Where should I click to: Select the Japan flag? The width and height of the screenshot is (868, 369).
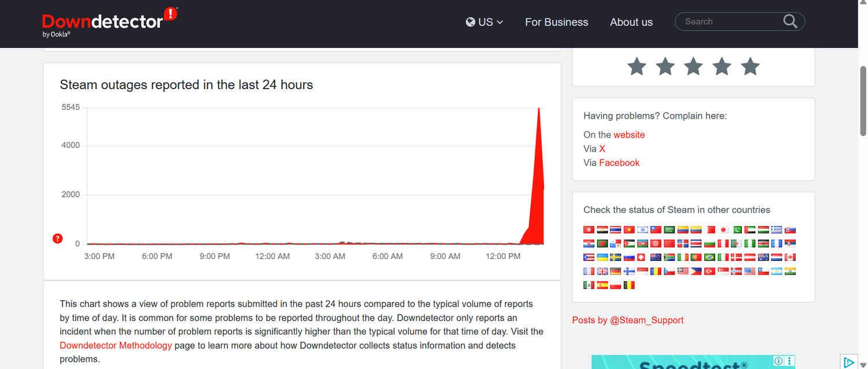[x=723, y=230]
